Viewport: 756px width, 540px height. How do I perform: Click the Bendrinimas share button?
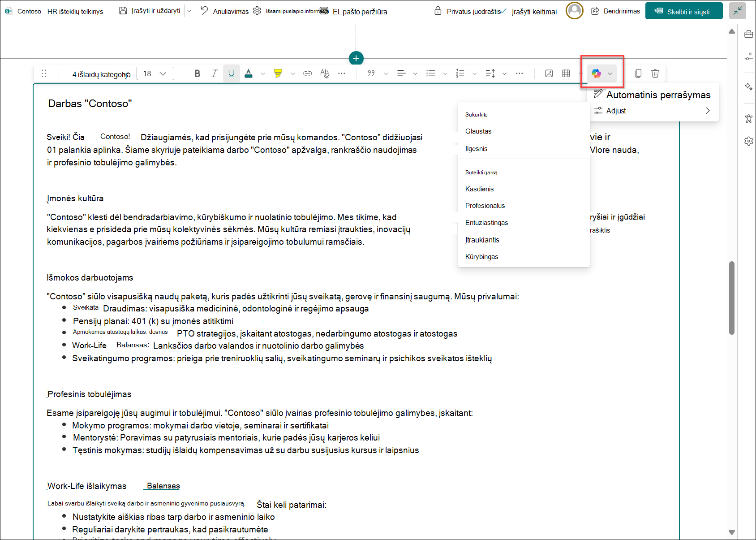click(x=616, y=11)
